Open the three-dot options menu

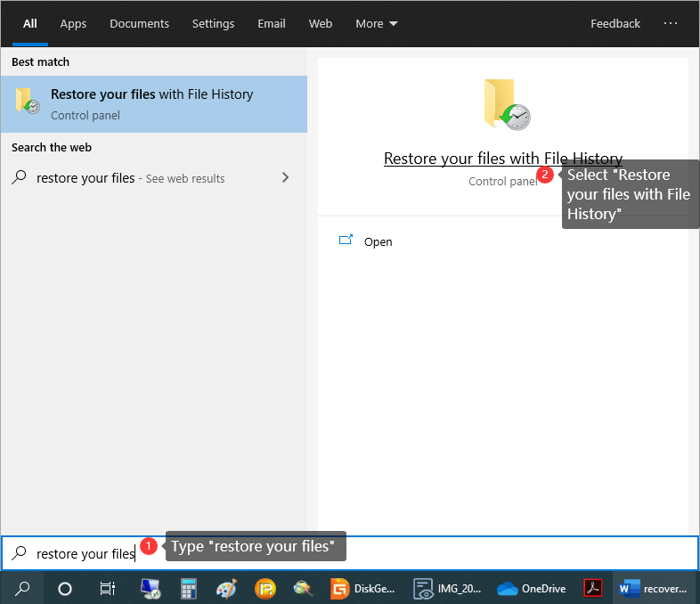[x=671, y=24]
